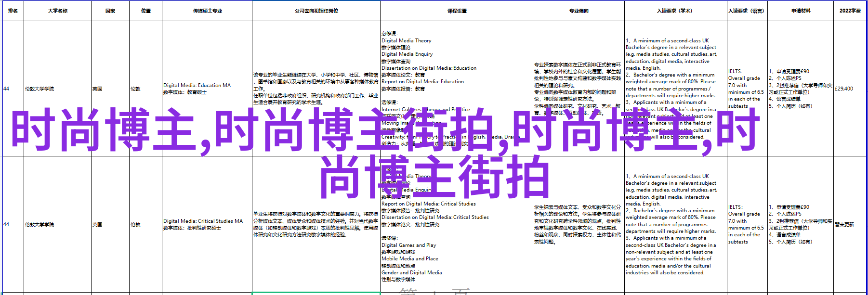Click the 英国 cell in the Education MA row
Viewport: 868px width, 295px height.
click(x=110, y=89)
